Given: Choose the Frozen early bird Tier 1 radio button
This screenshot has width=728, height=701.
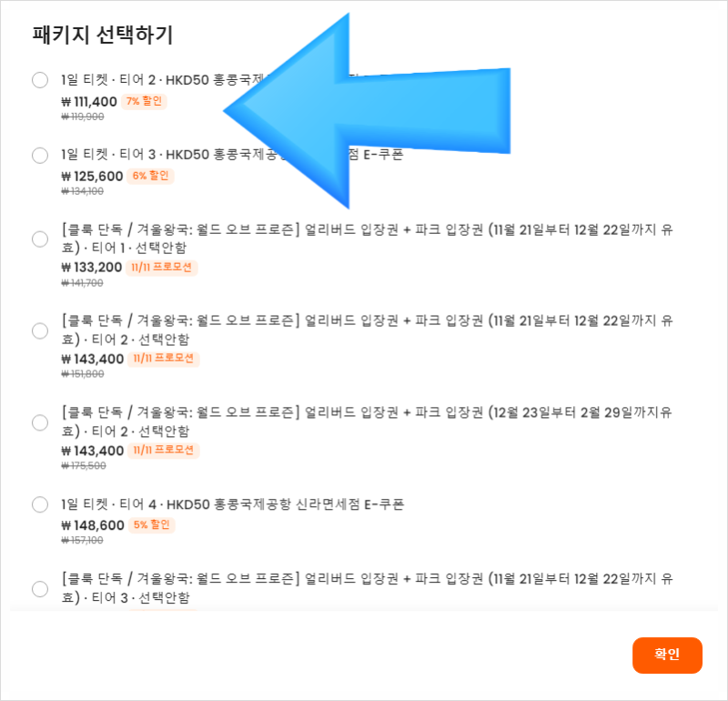Looking at the screenshot, I should coord(40,239).
